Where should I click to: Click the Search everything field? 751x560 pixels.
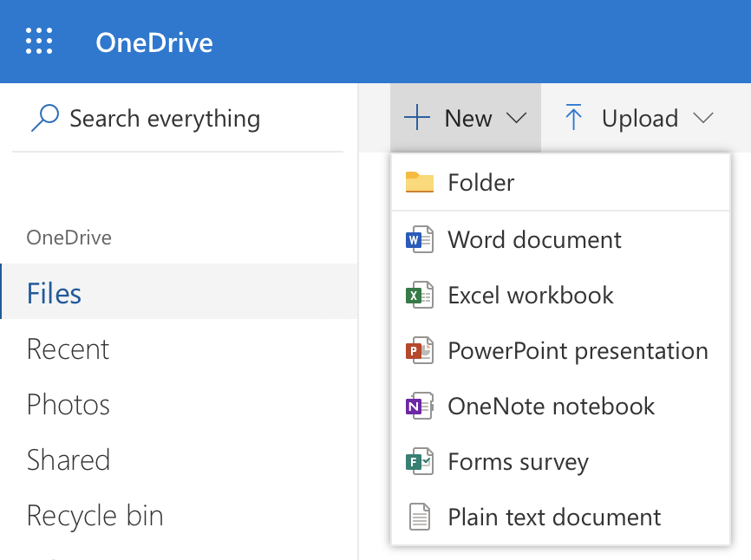coord(178,118)
